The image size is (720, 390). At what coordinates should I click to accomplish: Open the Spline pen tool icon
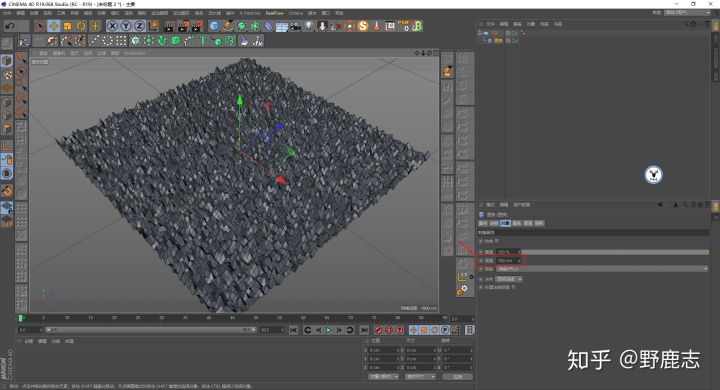(x=228, y=26)
